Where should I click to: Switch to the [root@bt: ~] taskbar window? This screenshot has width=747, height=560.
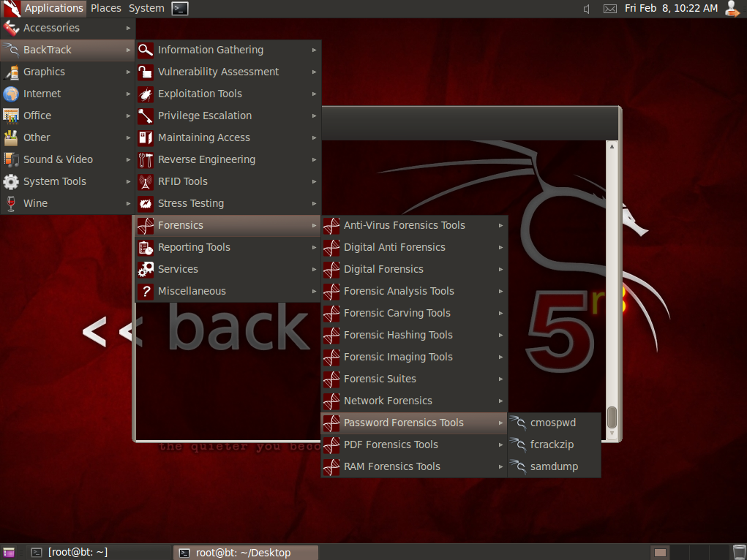point(98,553)
